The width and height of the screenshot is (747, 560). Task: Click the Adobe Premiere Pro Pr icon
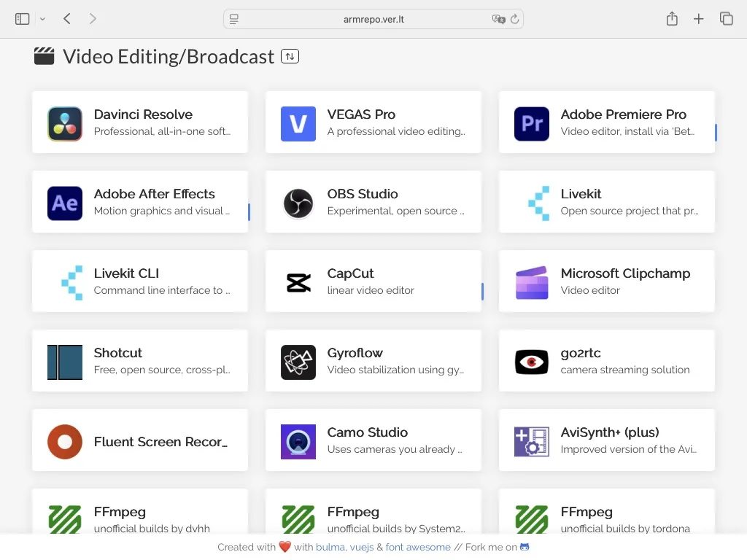[532, 124]
